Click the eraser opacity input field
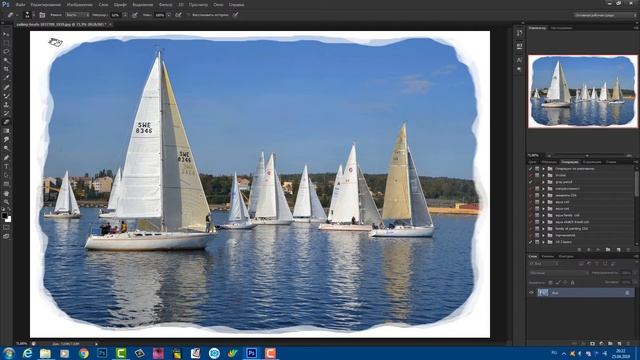The width and height of the screenshot is (640, 360). coord(116,15)
